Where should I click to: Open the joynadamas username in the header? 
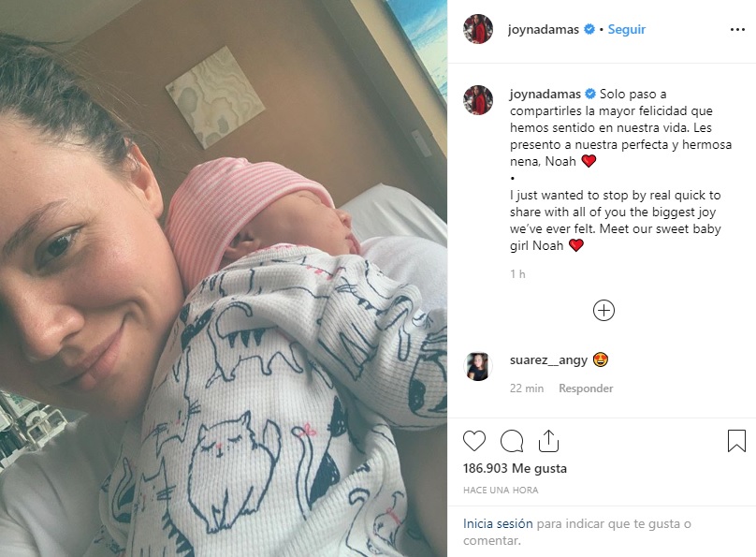click(544, 29)
